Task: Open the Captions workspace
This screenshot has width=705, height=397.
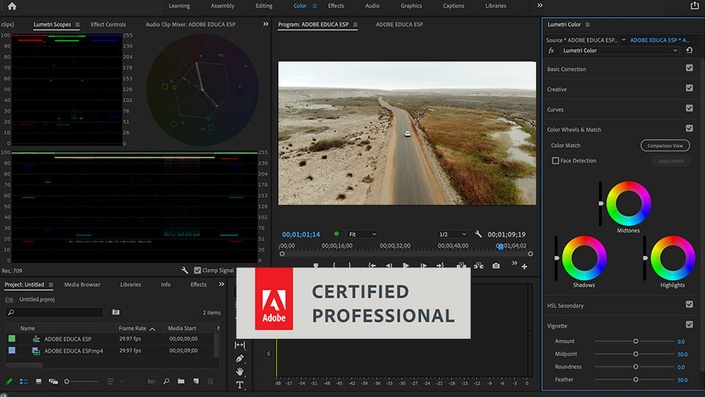Action: 453,6
